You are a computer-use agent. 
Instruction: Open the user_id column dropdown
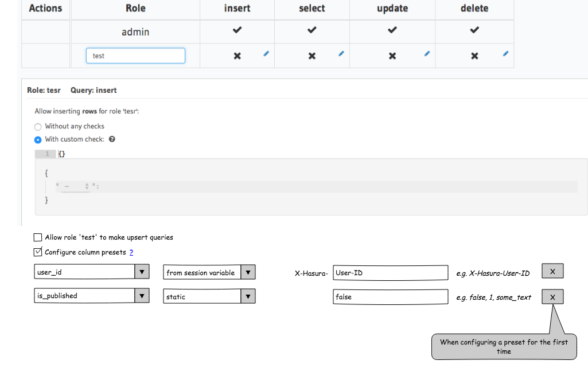click(x=142, y=272)
